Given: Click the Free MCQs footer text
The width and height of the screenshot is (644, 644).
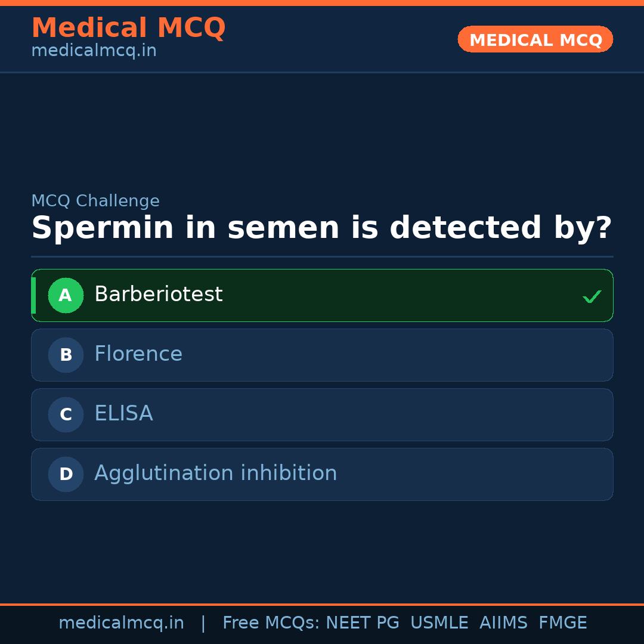Looking at the screenshot, I should [271, 623].
